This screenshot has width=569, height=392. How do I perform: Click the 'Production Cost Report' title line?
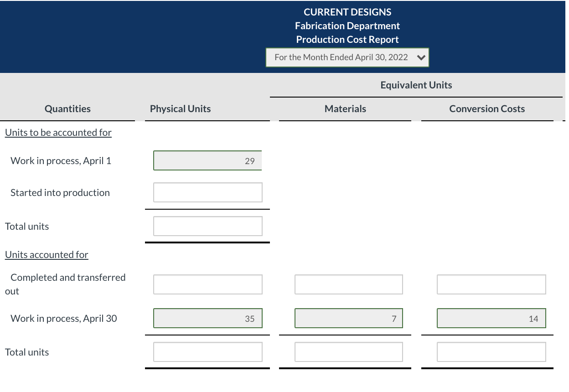[x=347, y=40]
